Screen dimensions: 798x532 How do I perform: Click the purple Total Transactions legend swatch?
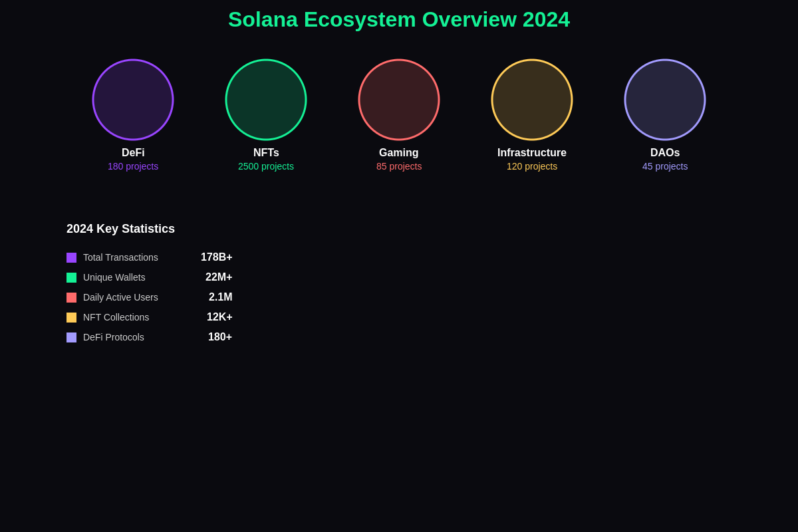pyautogui.click(x=71, y=257)
